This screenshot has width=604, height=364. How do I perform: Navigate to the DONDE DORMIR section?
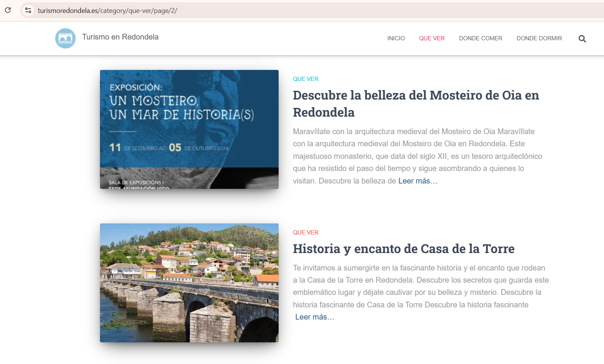539,38
